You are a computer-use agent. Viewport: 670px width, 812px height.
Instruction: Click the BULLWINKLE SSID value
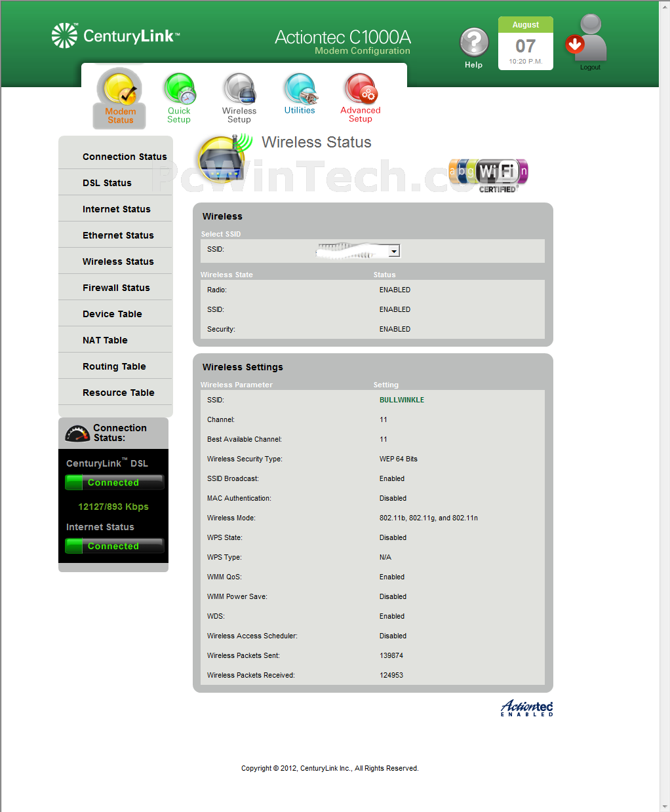pos(402,400)
